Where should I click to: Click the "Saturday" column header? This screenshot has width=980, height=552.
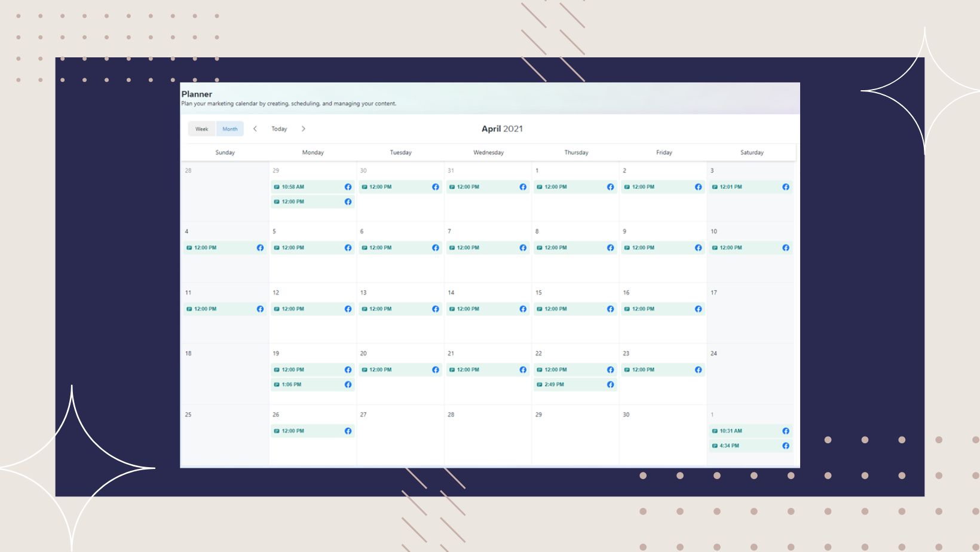[x=752, y=152]
